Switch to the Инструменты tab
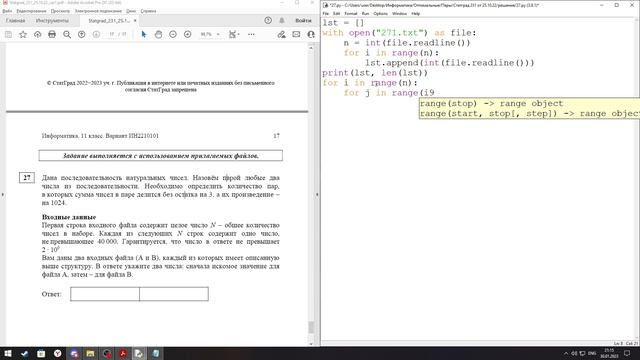Viewport: 640px width, 360px height. click(52, 20)
